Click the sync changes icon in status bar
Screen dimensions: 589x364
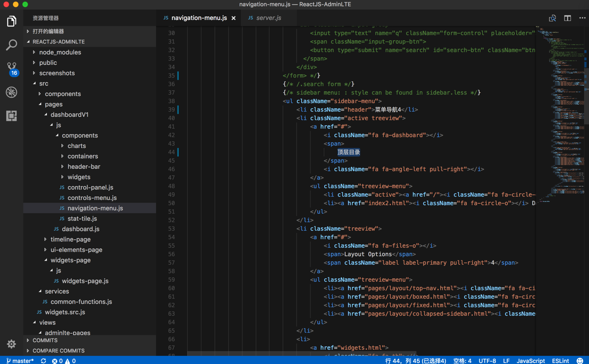click(x=43, y=361)
